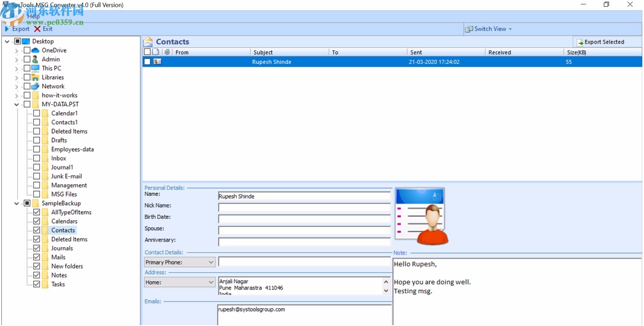
Task: Click the Switch View grid icon
Action: point(470,29)
